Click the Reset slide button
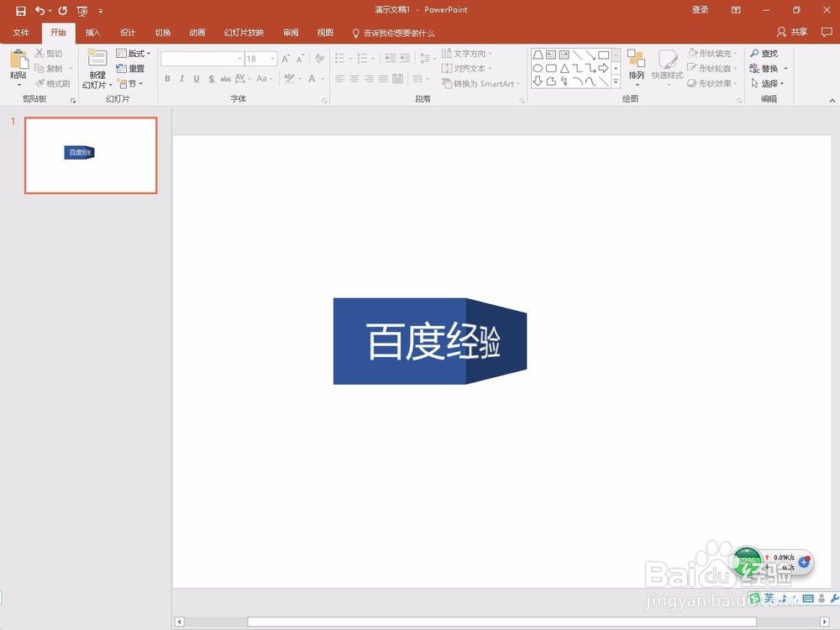The width and height of the screenshot is (840, 630). 131,69
